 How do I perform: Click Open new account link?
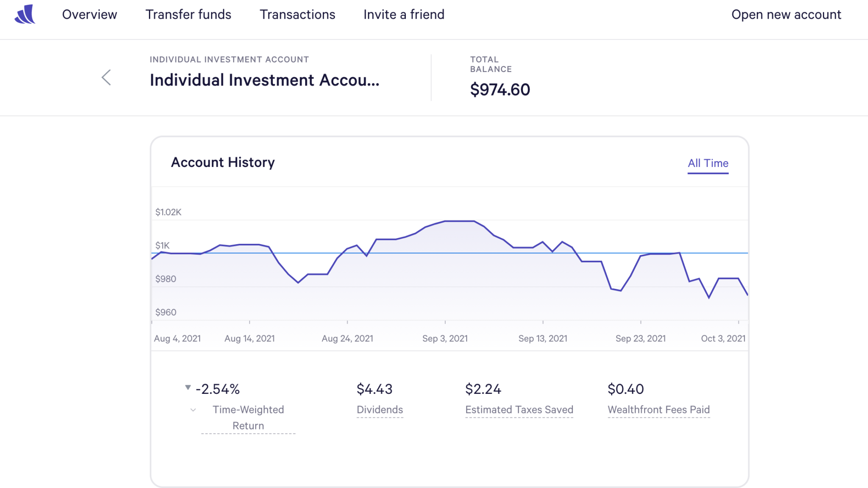786,14
